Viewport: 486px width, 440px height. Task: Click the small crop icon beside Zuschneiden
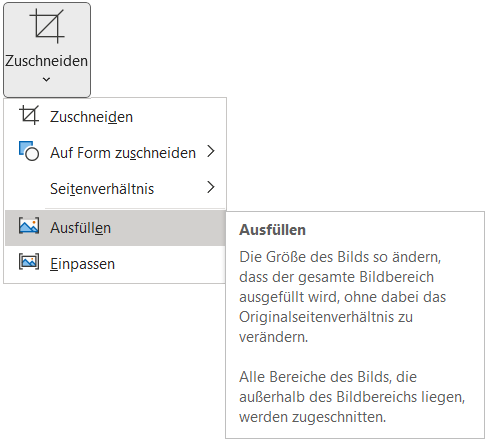[x=29, y=115]
